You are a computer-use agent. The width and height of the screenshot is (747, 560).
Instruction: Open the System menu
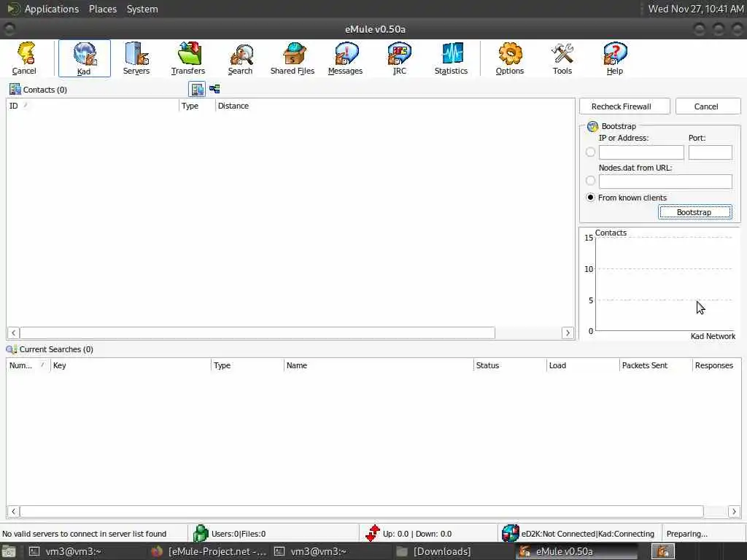[x=142, y=9]
